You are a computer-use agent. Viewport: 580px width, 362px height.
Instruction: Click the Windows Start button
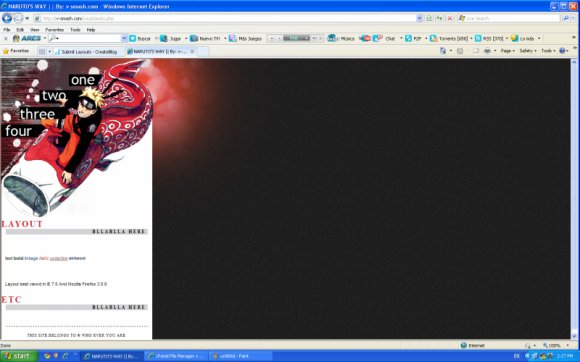coord(19,356)
